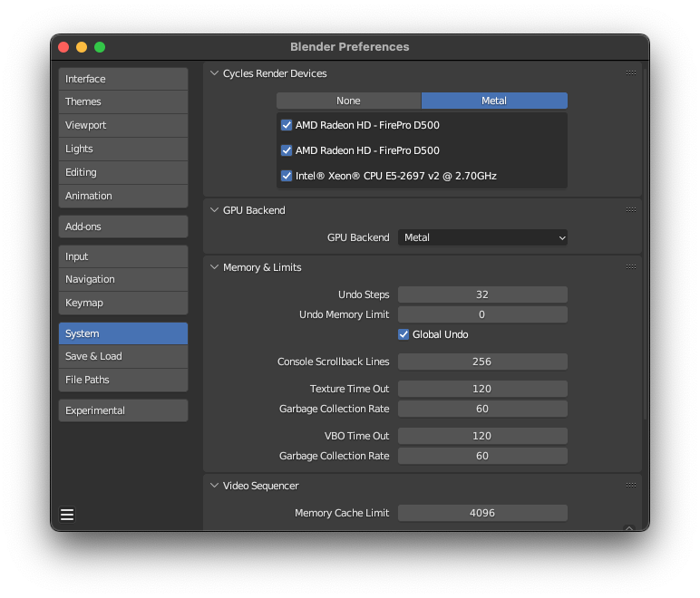Open the Experimental tab
This screenshot has height=598, width=700.
tap(123, 410)
